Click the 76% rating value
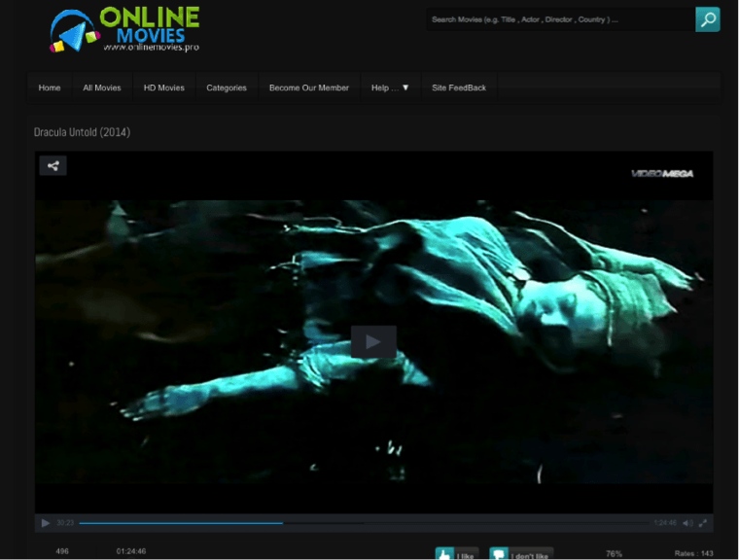 [x=615, y=554]
